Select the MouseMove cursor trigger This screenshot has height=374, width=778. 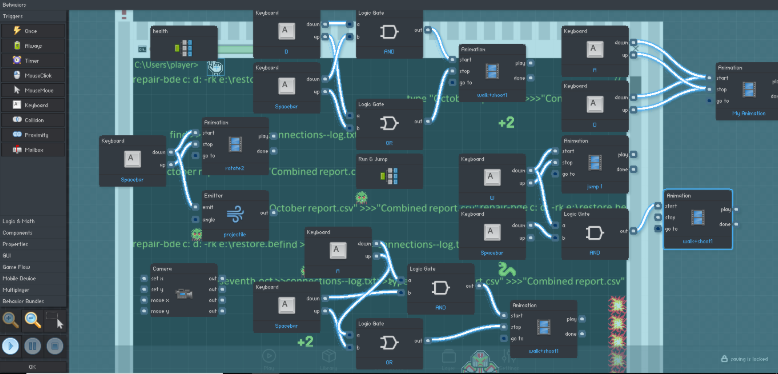click(33, 90)
